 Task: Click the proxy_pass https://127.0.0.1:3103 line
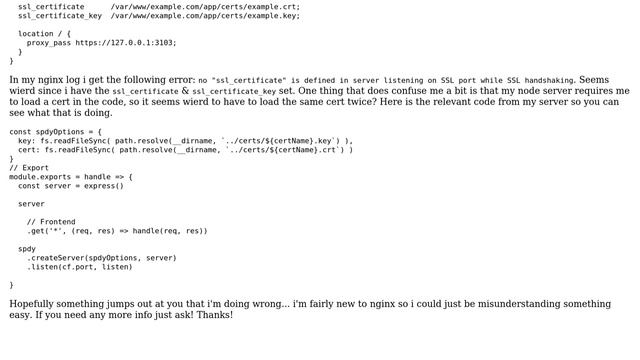pos(102,43)
